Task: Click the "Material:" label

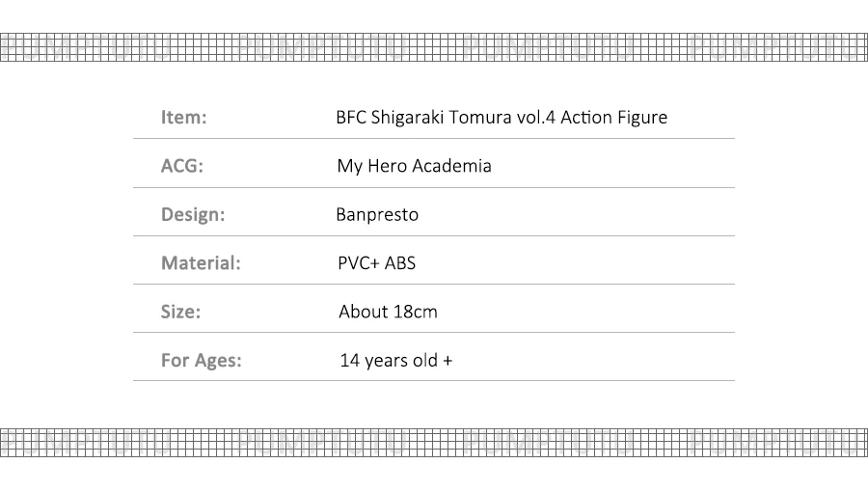Action: (x=201, y=262)
